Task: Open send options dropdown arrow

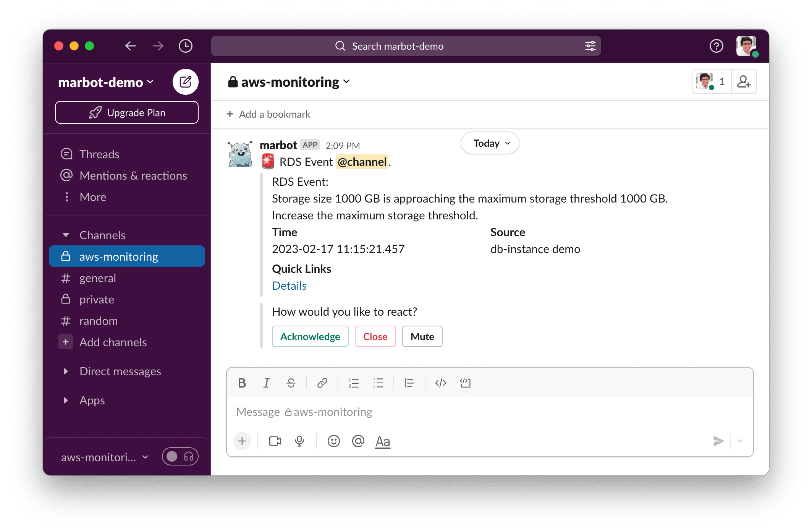Action: click(x=740, y=441)
